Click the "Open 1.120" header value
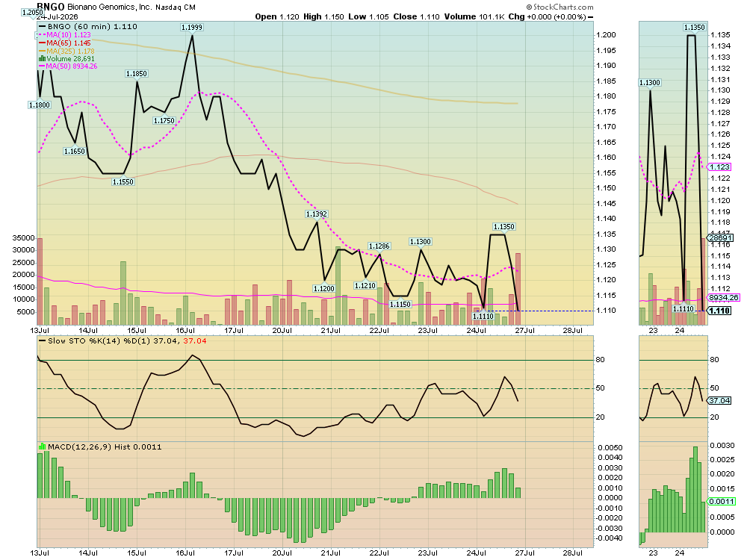The width and height of the screenshot is (747, 560). point(277,16)
